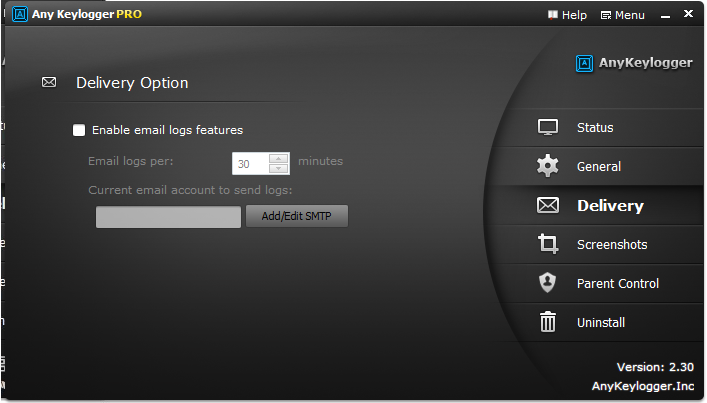Click the Screenshots crop icon
The width and height of the screenshot is (707, 403).
coord(548,244)
